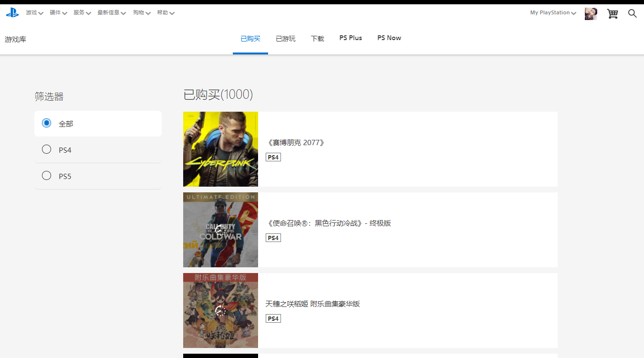Select the PS5 filter radio button

(x=46, y=176)
